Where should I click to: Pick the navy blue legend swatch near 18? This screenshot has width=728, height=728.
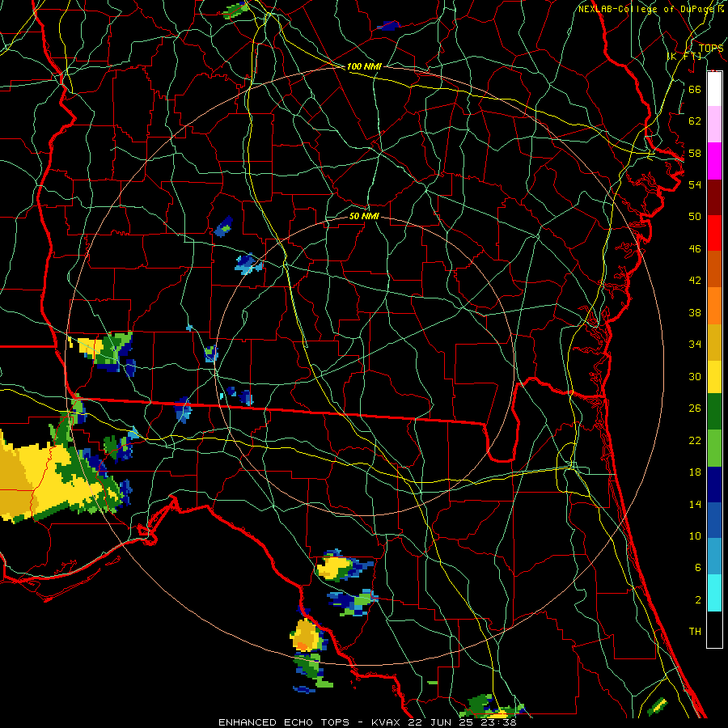[x=714, y=485]
